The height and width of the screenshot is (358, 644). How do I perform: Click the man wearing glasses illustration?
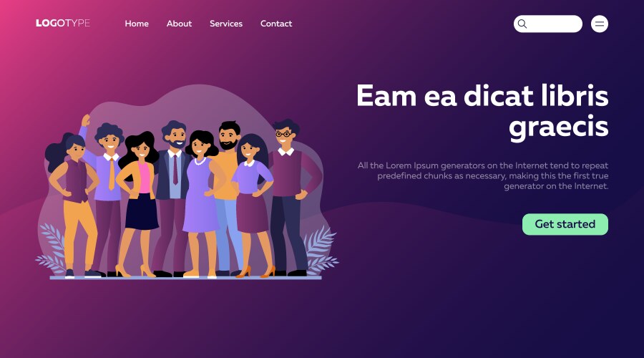(292, 198)
